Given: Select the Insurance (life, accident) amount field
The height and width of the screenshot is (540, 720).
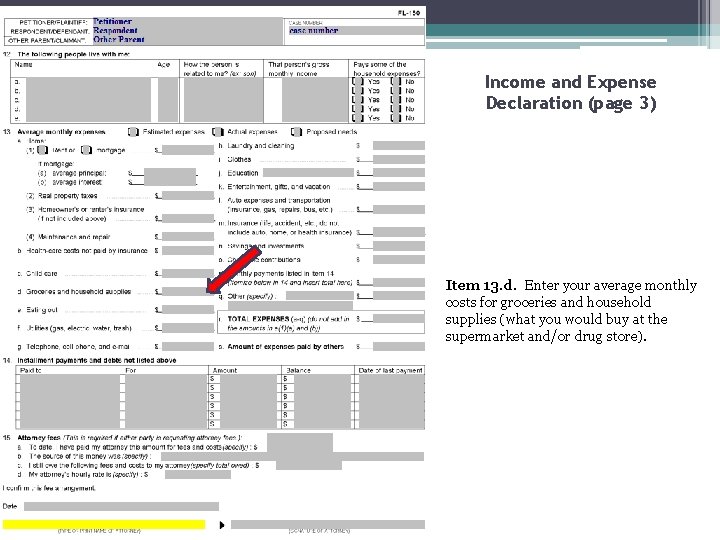Looking at the screenshot, I should (399, 232).
